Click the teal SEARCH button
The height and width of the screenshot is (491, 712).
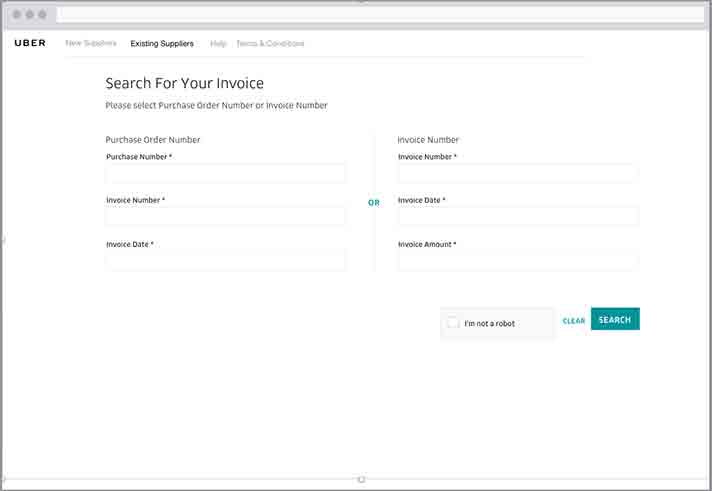click(615, 319)
